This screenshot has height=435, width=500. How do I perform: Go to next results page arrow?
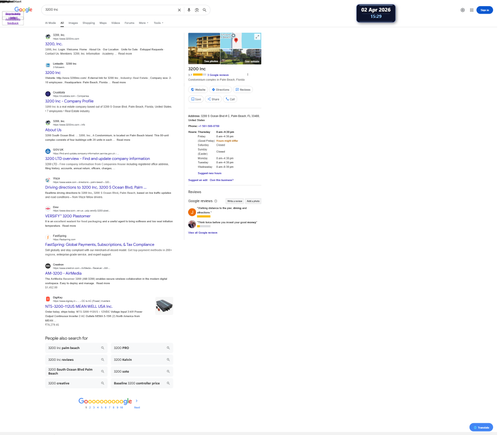pos(137,401)
